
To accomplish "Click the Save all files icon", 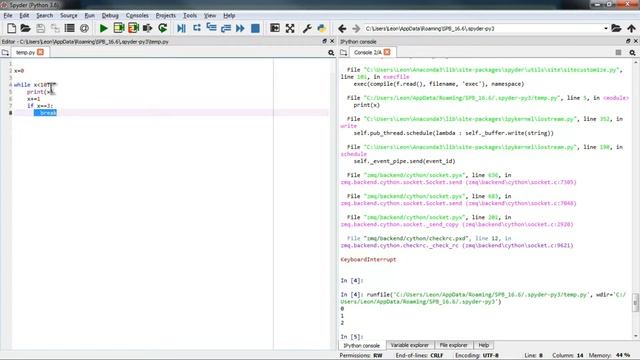I will click(x=55, y=28).
